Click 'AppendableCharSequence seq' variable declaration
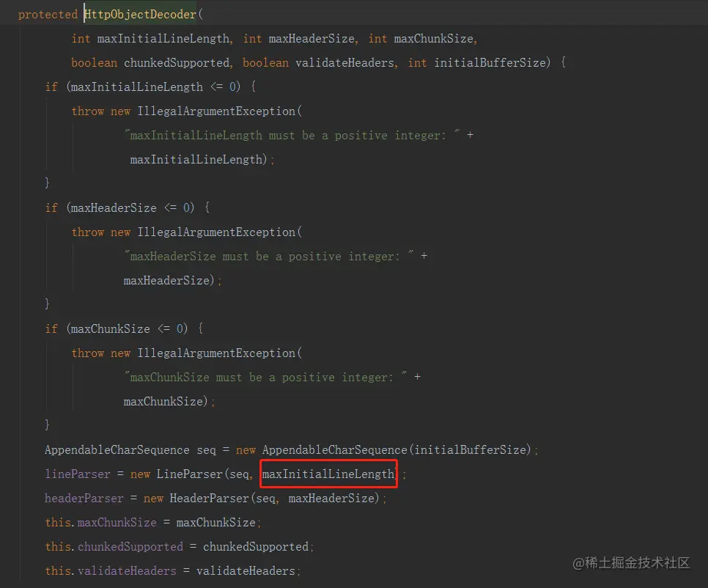The height and width of the screenshot is (588, 708). click(130, 450)
